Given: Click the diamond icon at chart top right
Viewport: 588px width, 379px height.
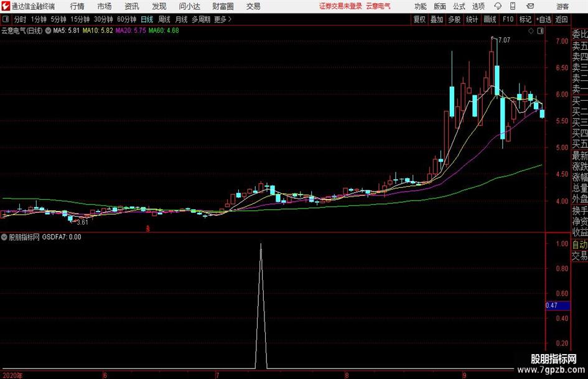Looking at the screenshot, I should (531, 31).
